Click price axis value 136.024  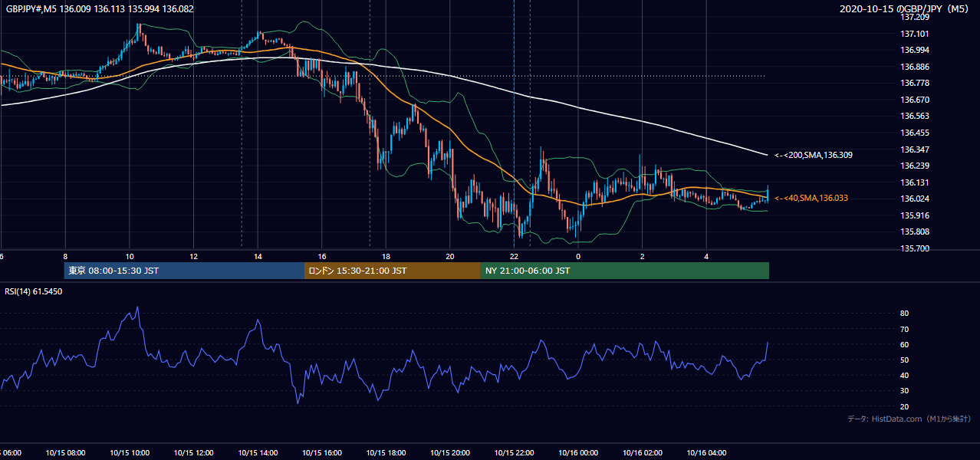914,199
